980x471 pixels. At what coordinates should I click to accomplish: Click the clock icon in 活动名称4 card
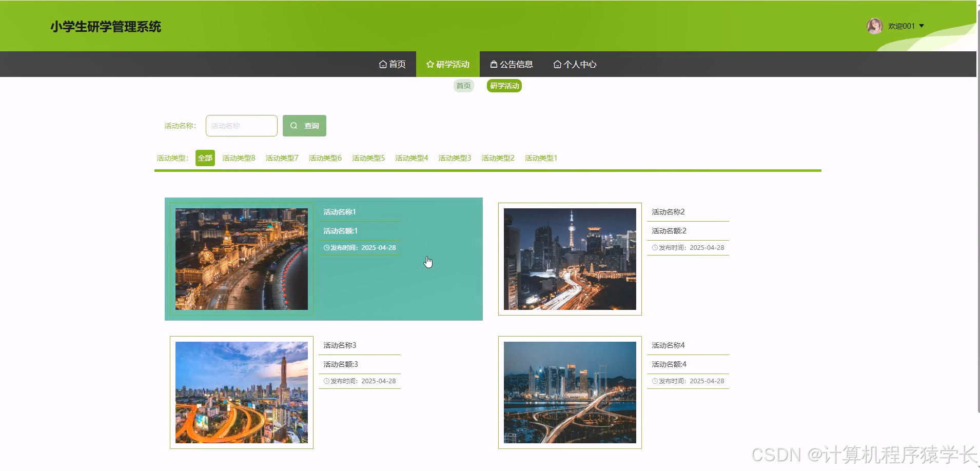655,381
